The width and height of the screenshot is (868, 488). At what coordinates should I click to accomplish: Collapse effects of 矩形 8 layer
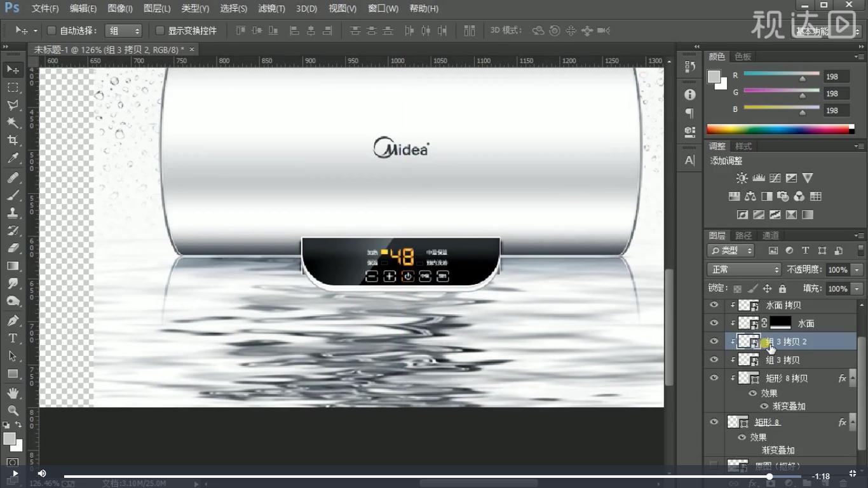click(x=853, y=422)
